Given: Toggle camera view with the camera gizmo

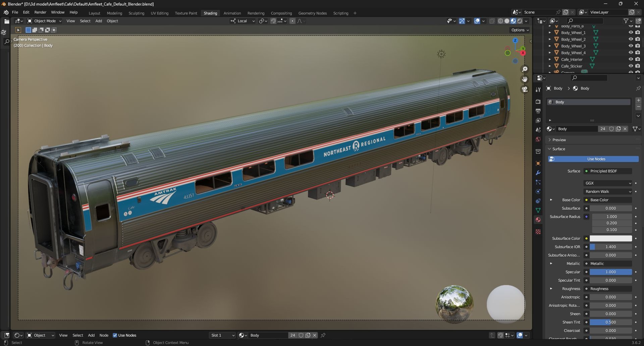Looking at the screenshot, I should [x=525, y=89].
